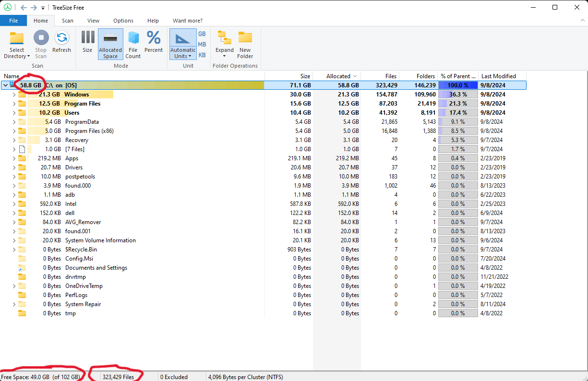Expand the Users folder
Image resolution: width=588 pixels, height=381 pixels.
[14, 113]
